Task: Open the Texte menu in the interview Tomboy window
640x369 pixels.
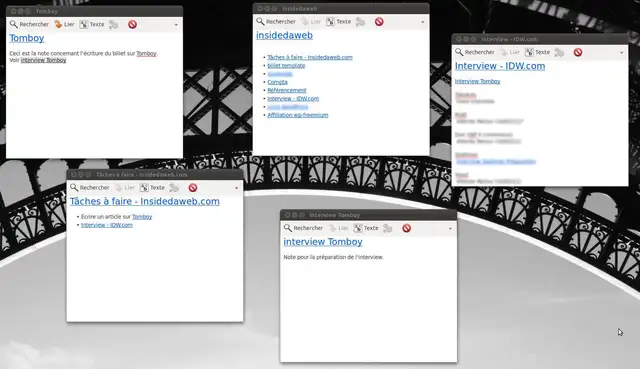Action: 366,228
